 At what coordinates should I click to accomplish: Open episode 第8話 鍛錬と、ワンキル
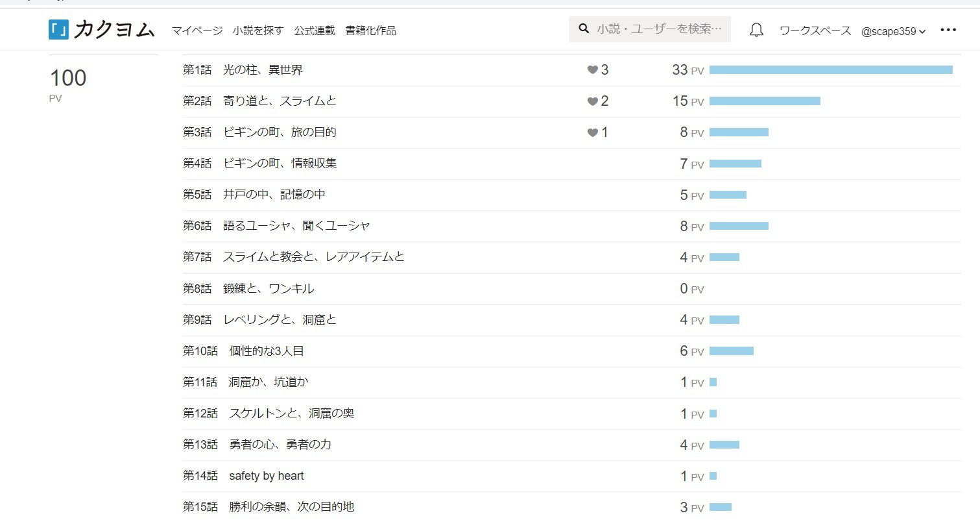coord(248,289)
